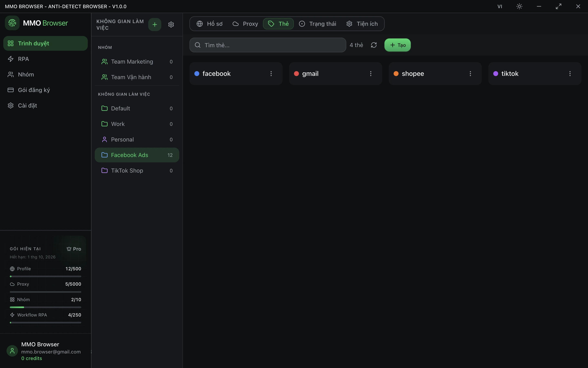
Task: Click the user avatar icon at bottom
Action: pos(12,351)
